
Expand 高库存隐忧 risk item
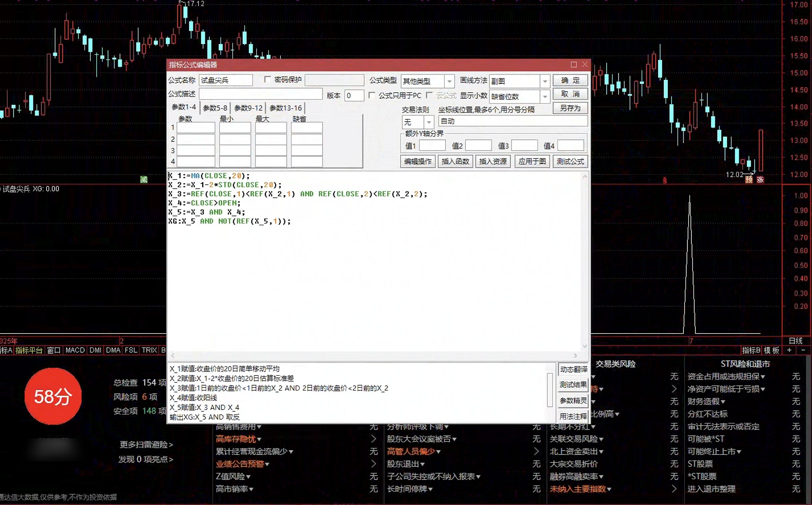[239, 439]
